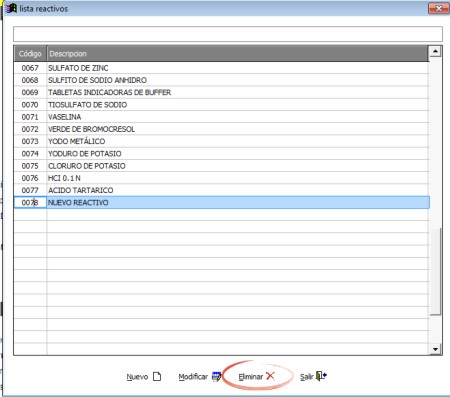Screen dimensions: 450x397
Task: Click the red X icon beside Eliminar
Action: (270, 376)
